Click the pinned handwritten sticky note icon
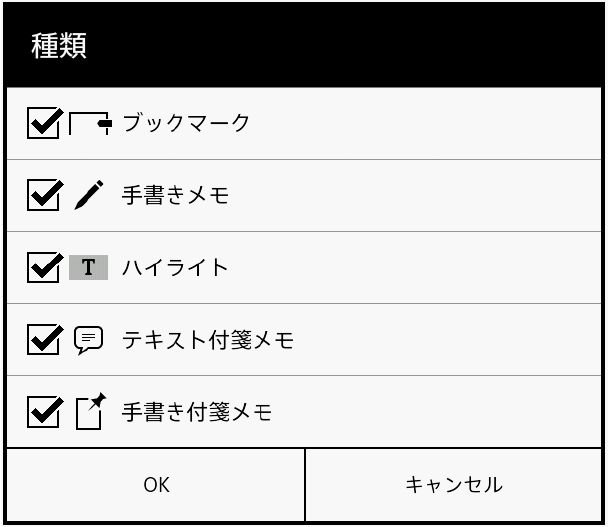Viewport: 608px width, 527px height. (x=90, y=411)
